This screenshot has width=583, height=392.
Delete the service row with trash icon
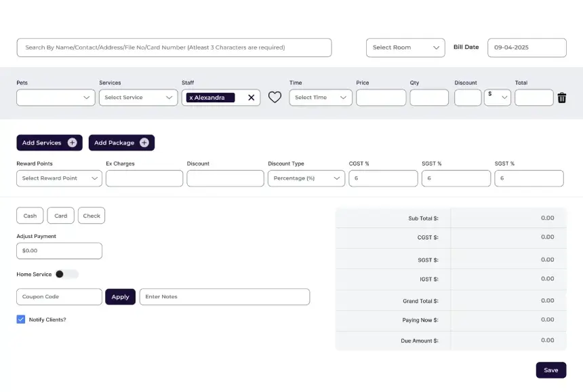[561, 98]
